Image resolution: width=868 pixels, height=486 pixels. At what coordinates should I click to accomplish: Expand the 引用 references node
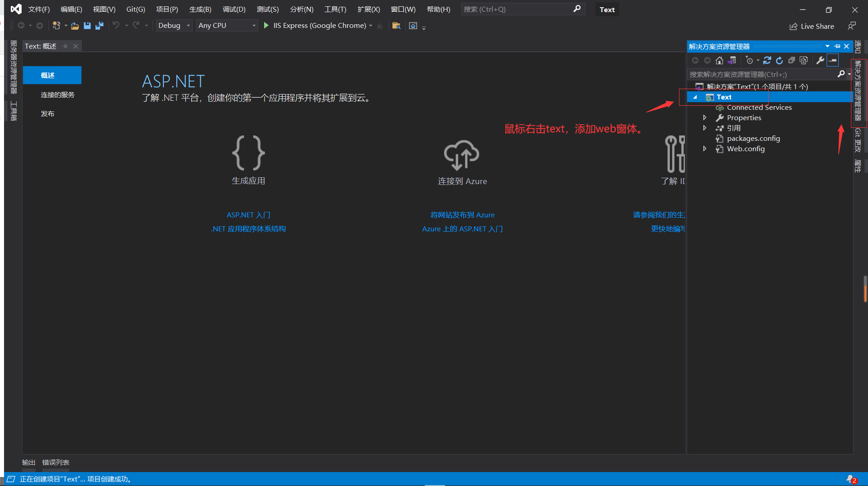(705, 128)
